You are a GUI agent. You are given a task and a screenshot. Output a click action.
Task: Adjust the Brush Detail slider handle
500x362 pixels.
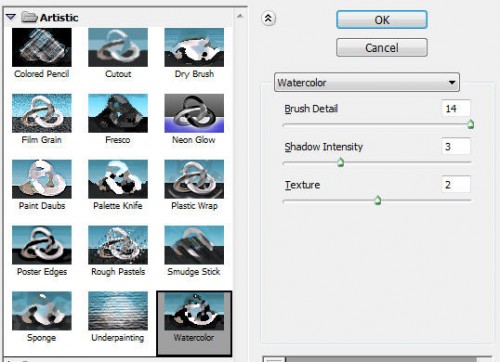click(470, 125)
